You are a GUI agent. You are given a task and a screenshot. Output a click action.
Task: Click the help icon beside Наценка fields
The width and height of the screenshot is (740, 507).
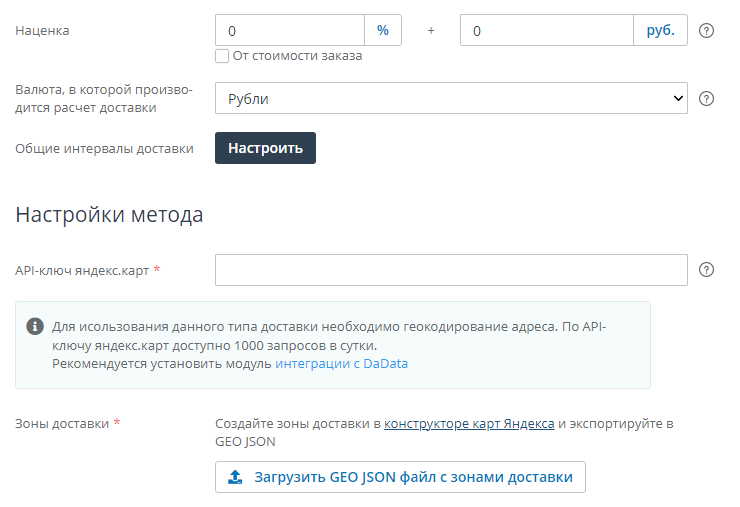click(706, 30)
